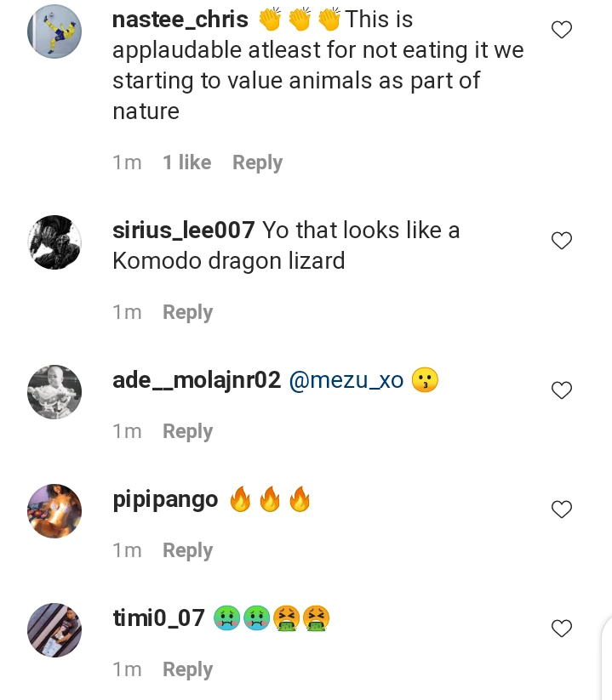Tap pipipango's avatar image

[54, 511]
